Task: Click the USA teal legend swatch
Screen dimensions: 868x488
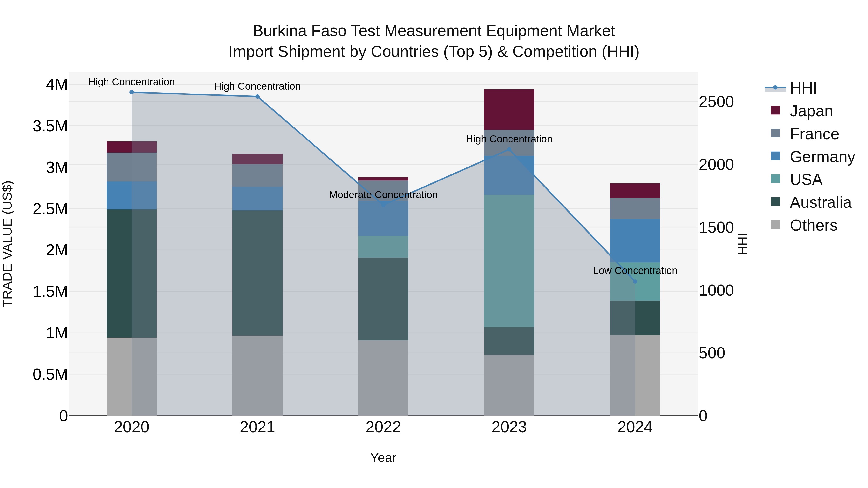Action: tap(775, 179)
